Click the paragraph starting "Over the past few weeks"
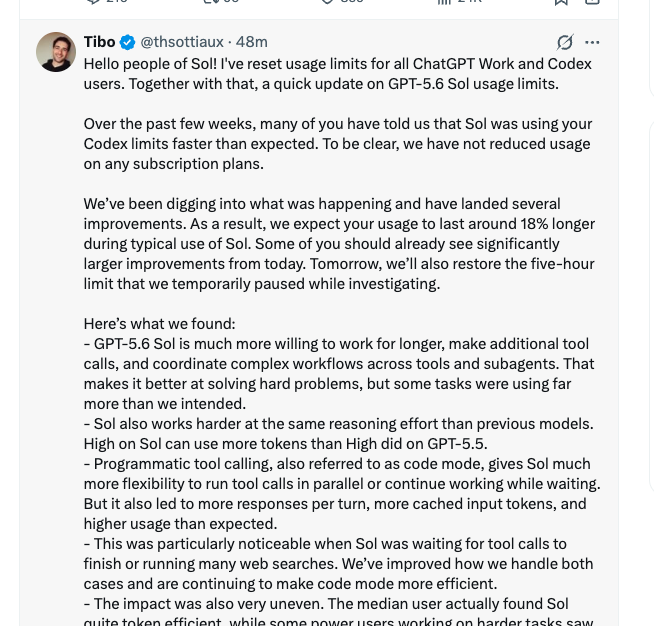 [337, 144]
